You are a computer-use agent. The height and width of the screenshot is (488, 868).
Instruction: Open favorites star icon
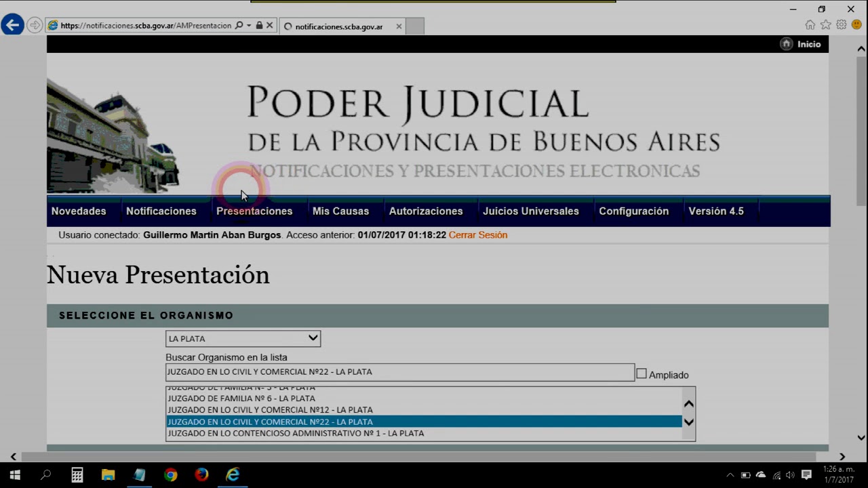click(825, 25)
